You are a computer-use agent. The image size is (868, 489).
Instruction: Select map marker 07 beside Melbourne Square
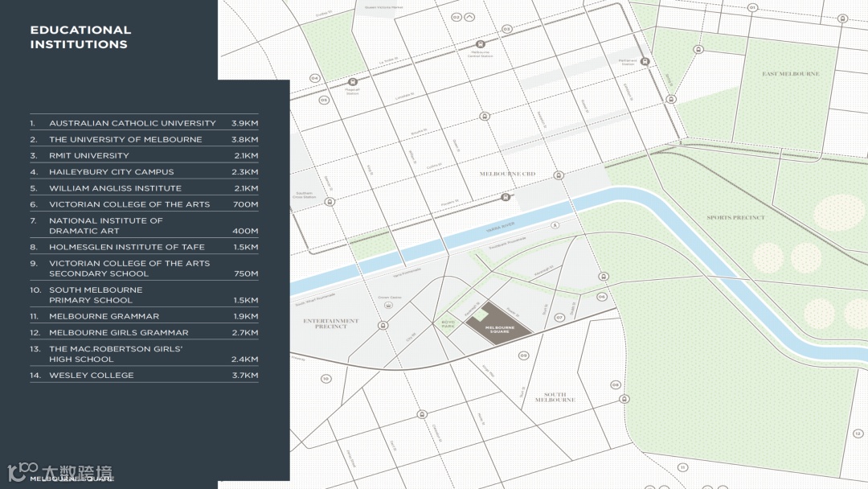(559, 318)
